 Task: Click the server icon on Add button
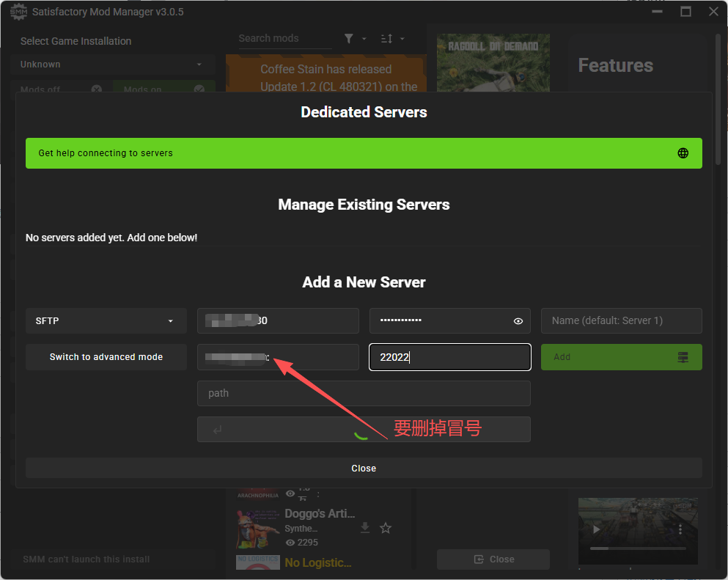[683, 357]
